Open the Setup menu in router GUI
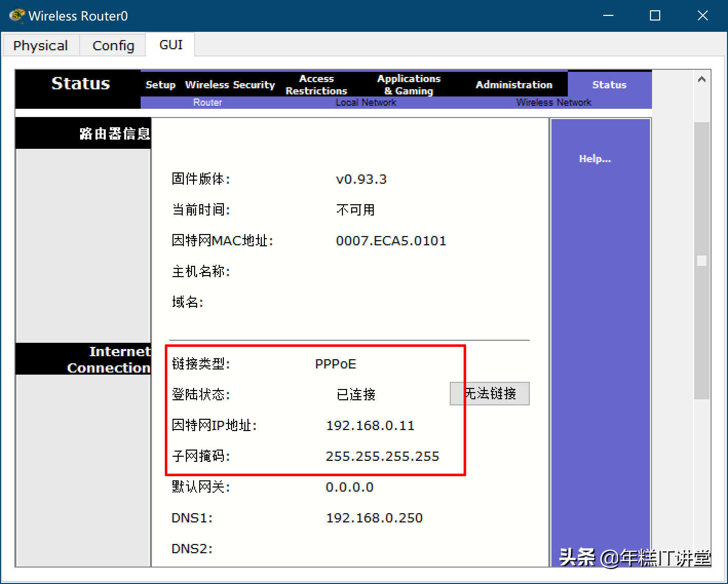The height and width of the screenshot is (584, 728). click(x=160, y=85)
